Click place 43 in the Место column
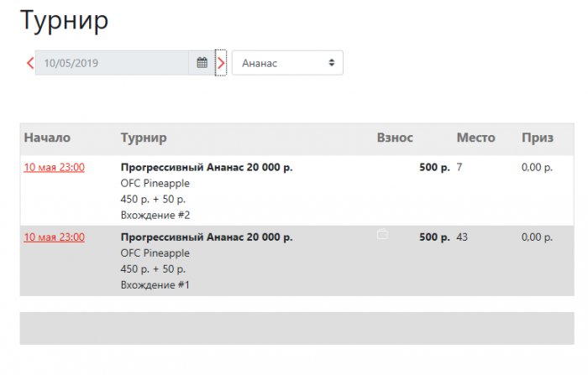The width and height of the screenshot is (588, 375). tap(462, 237)
